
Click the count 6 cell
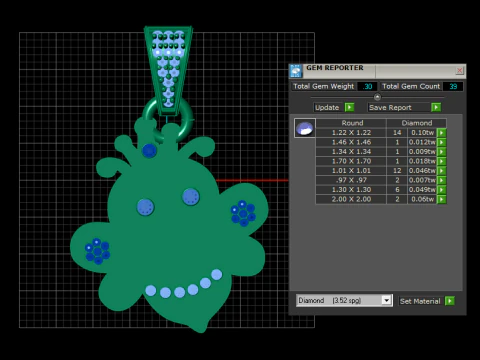(x=397, y=190)
